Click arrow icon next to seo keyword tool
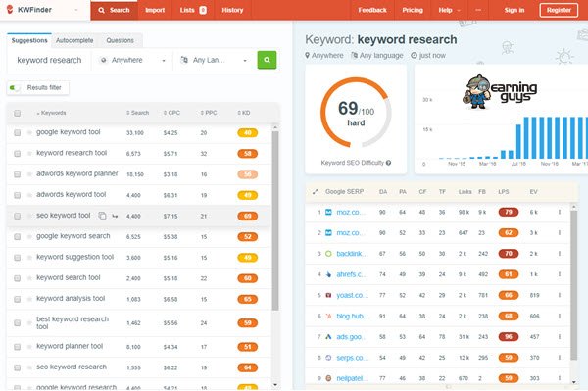588x391 pixels. point(115,216)
